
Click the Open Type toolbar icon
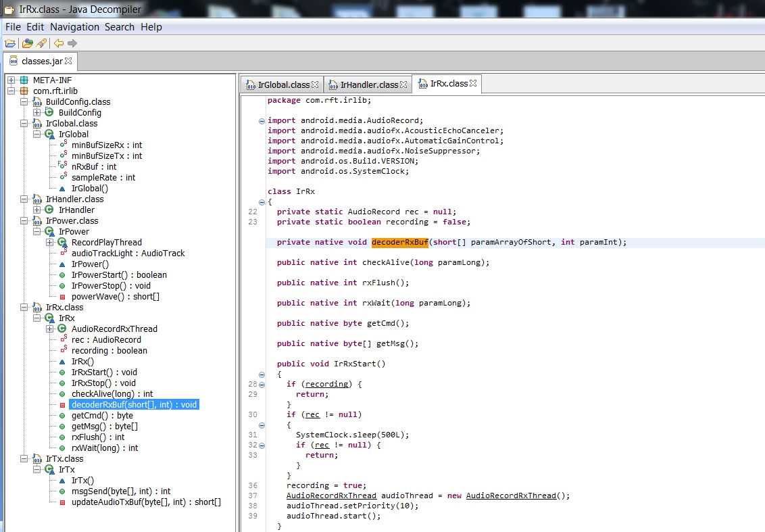click(27, 43)
